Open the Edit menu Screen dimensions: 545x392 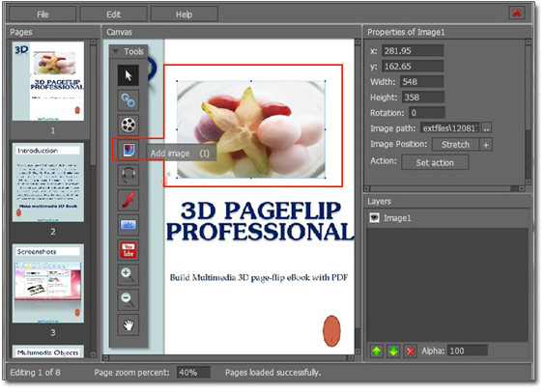(x=114, y=14)
